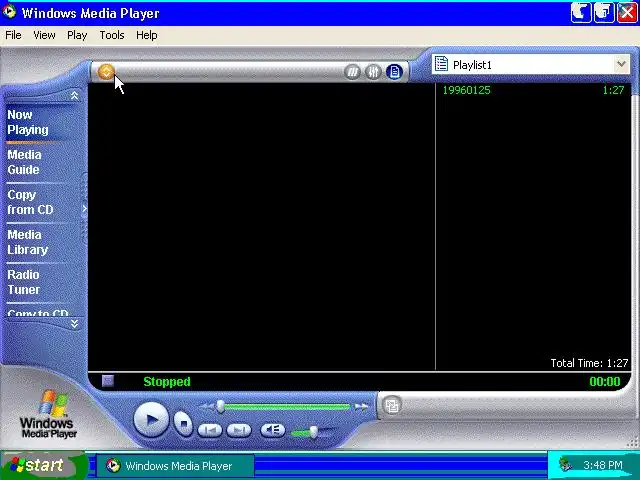640x480 pixels.
Task: Open the File menu
Action: point(13,35)
